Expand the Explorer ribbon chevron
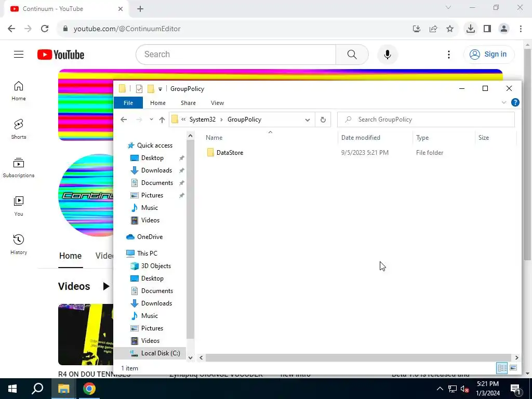The image size is (532, 399). 504,102
